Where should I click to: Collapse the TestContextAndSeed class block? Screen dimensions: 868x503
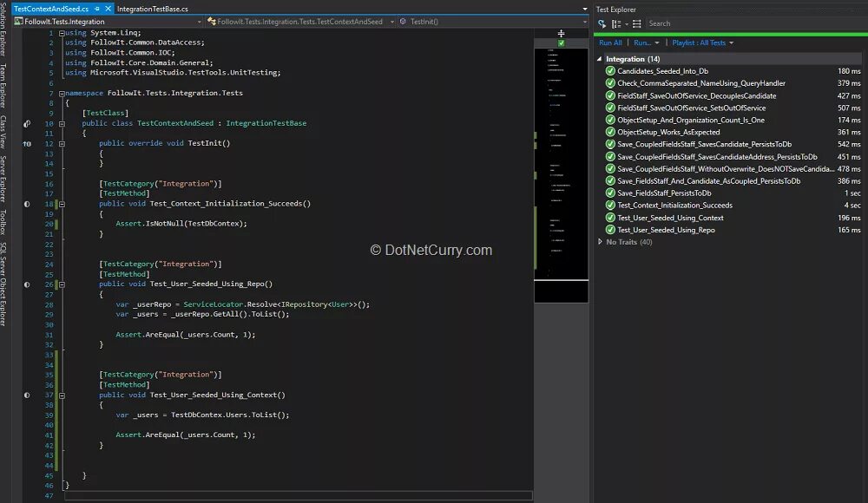click(62, 123)
